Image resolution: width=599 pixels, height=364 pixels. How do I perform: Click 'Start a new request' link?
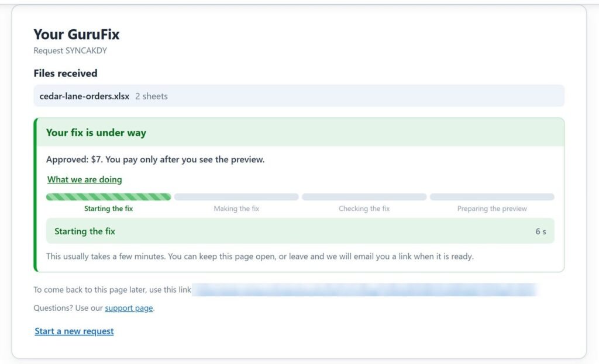pos(74,331)
